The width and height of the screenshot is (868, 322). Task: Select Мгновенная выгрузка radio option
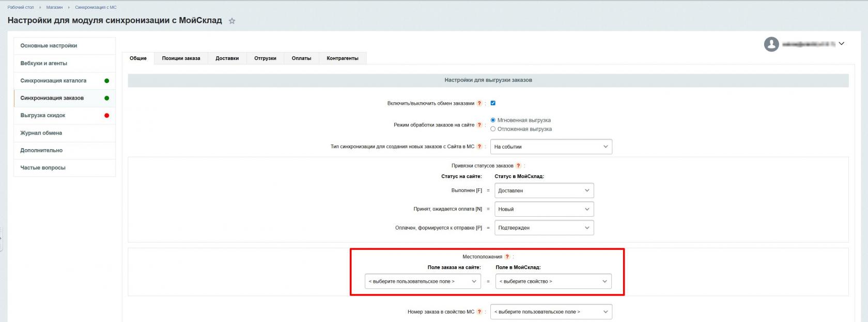click(493, 120)
